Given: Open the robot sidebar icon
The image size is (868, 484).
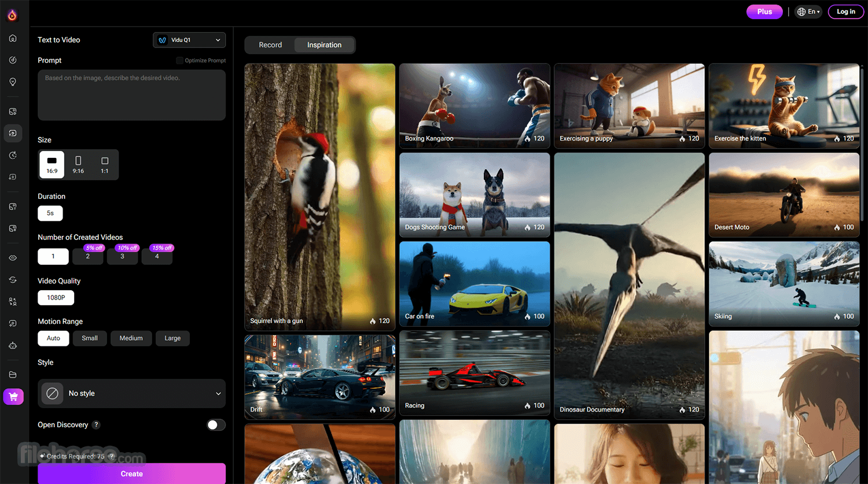Looking at the screenshot, I should 13,346.
